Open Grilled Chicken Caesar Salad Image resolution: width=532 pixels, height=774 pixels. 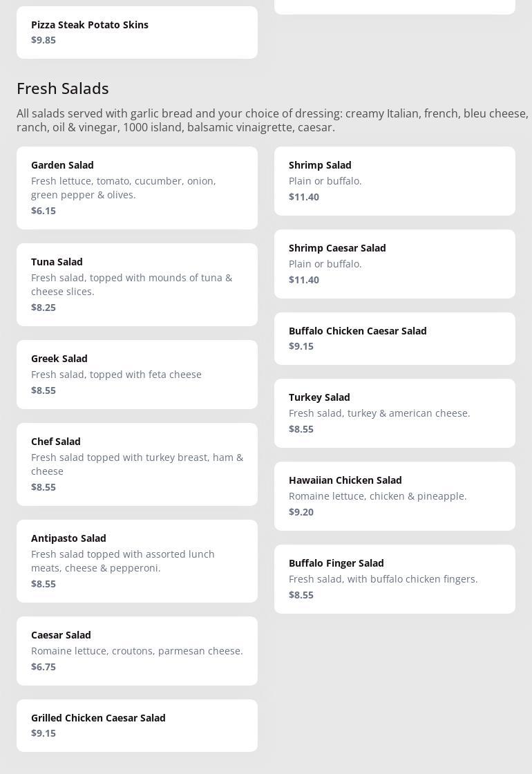point(137,725)
